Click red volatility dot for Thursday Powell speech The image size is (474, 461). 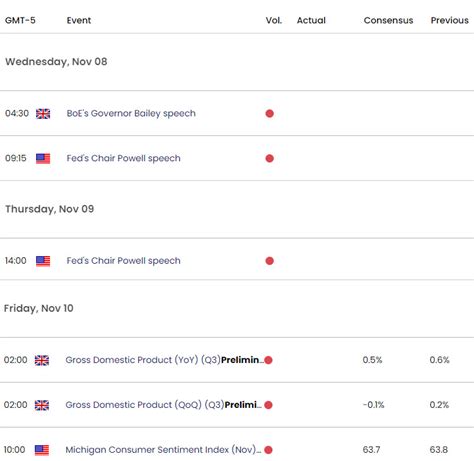[270, 261]
